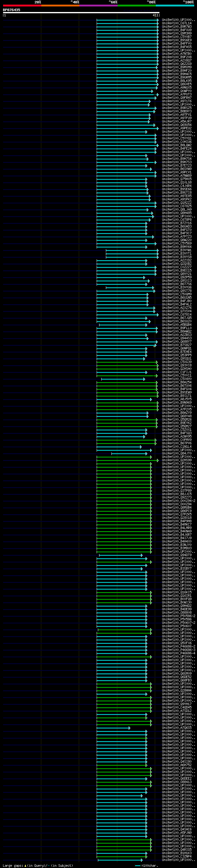Open hit UniRef100_B4P9H8
Screen dimensions: 197x868
[x=176, y=521]
